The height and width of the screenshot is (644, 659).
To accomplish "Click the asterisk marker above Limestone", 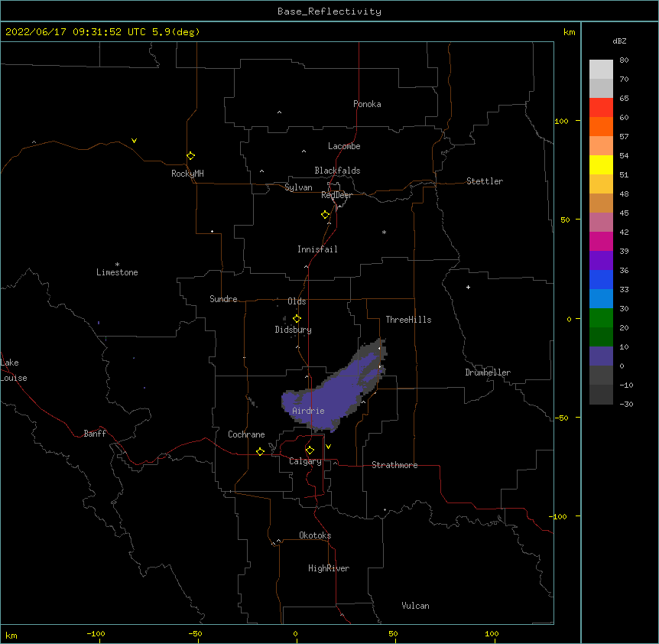I will 117,265.
